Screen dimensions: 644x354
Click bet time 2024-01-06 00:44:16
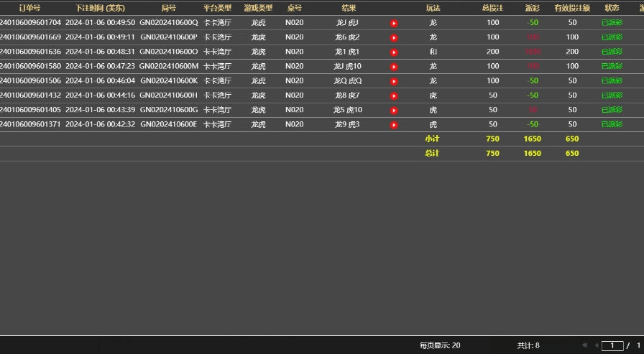tap(100, 96)
